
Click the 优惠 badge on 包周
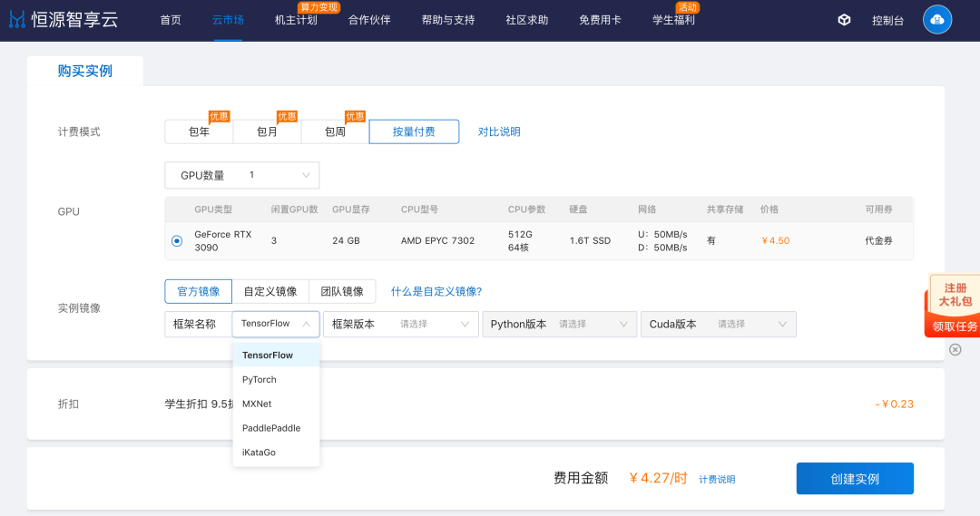tap(355, 116)
